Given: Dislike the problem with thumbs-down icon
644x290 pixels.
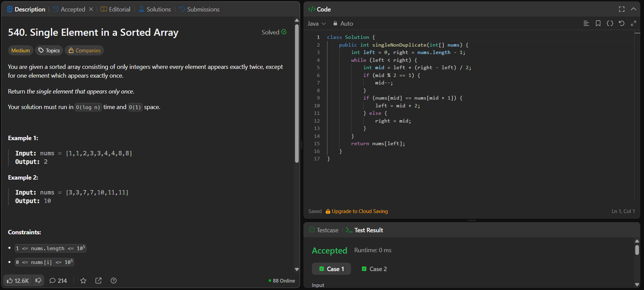Looking at the screenshot, I should (x=38, y=280).
